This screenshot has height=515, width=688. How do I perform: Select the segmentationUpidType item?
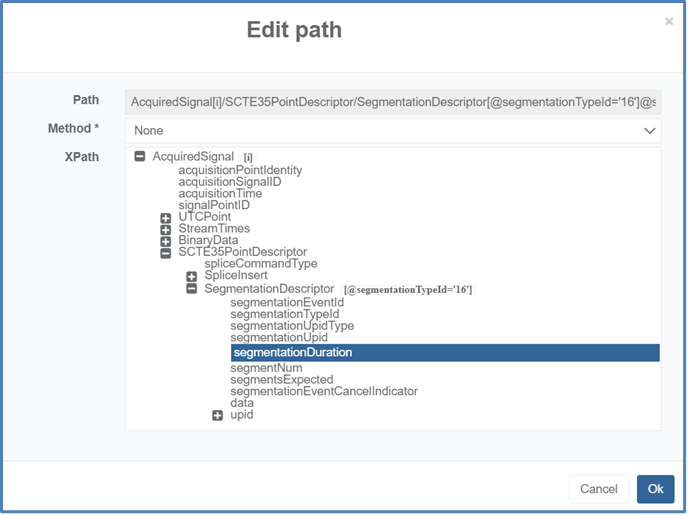point(291,326)
